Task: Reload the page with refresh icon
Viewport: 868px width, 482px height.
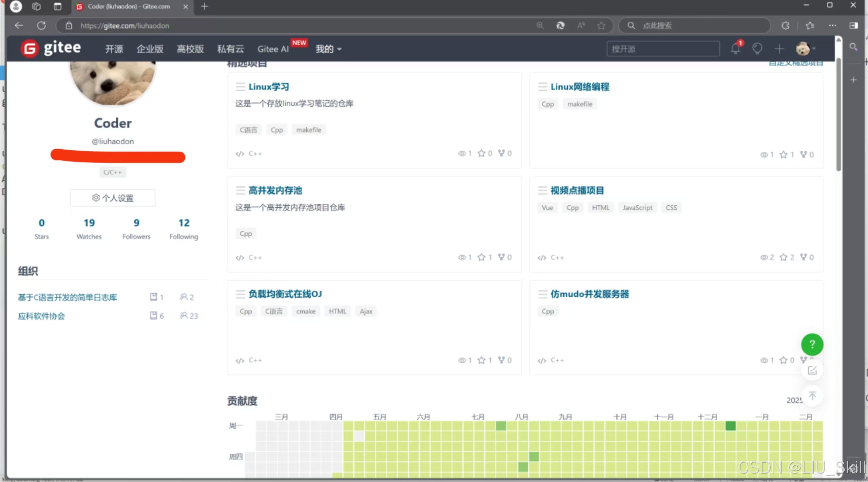Action: click(41, 25)
